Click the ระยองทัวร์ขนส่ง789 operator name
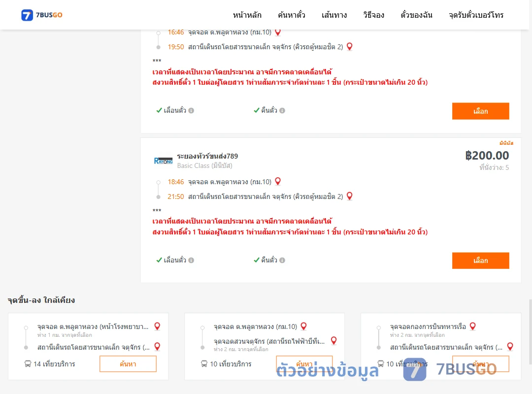The width and height of the screenshot is (532, 394). (x=207, y=156)
